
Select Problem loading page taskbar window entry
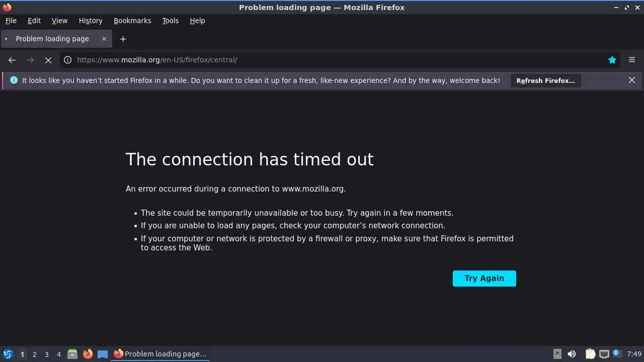[x=160, y=354]
